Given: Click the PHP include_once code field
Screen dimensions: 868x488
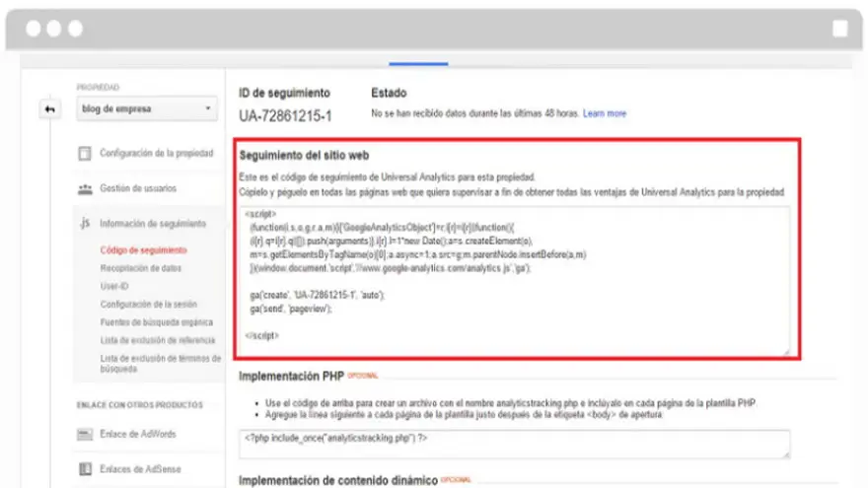Looking at the screenshot, I should coord(514,444).
